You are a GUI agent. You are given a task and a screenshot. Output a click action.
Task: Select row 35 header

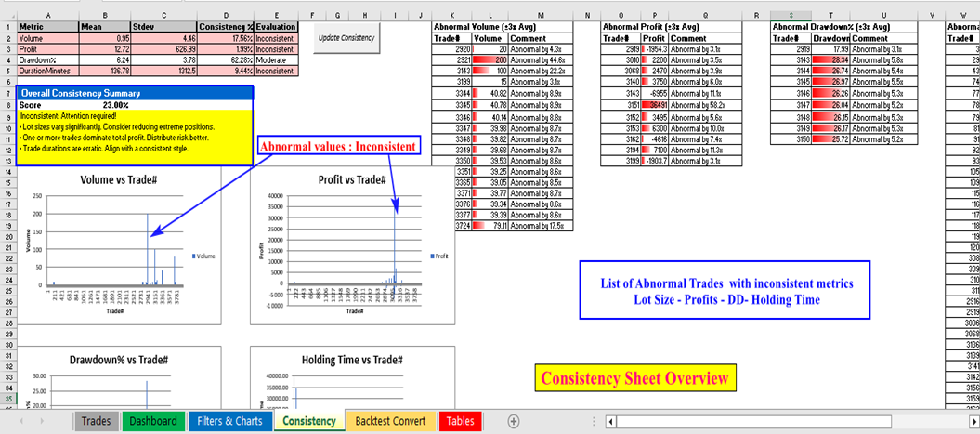[8, 399]
